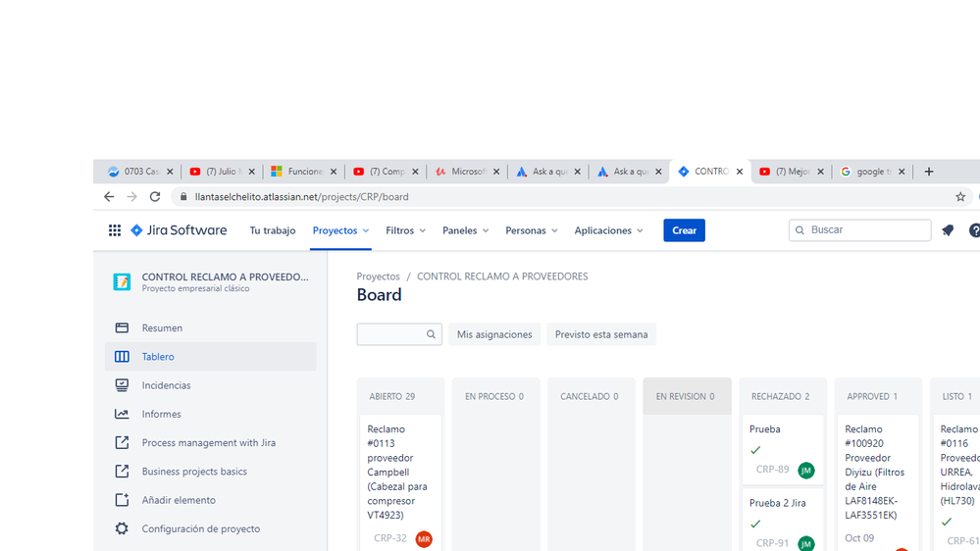Reload the page with refresh icon
The image size is (980, 551).
point(155,197)
